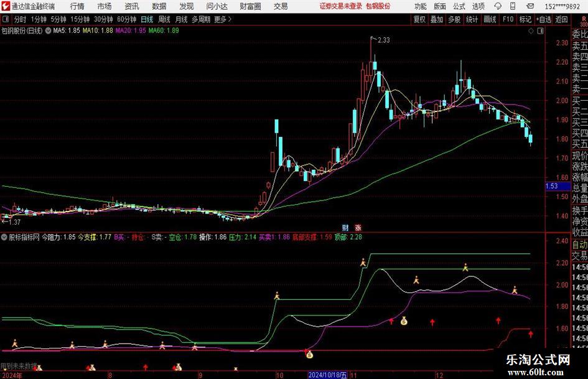Open 多周期 multi-period view
Screen dimensions: 588x379
pos(201,19)
